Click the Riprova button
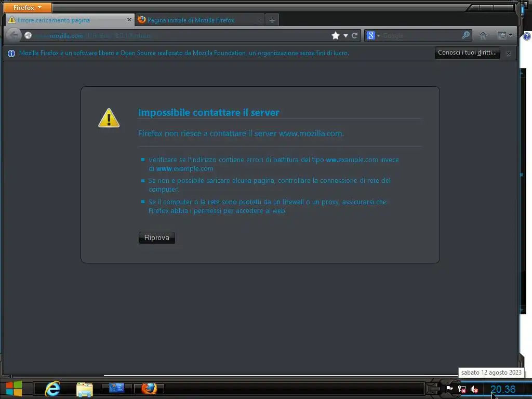 157,237
